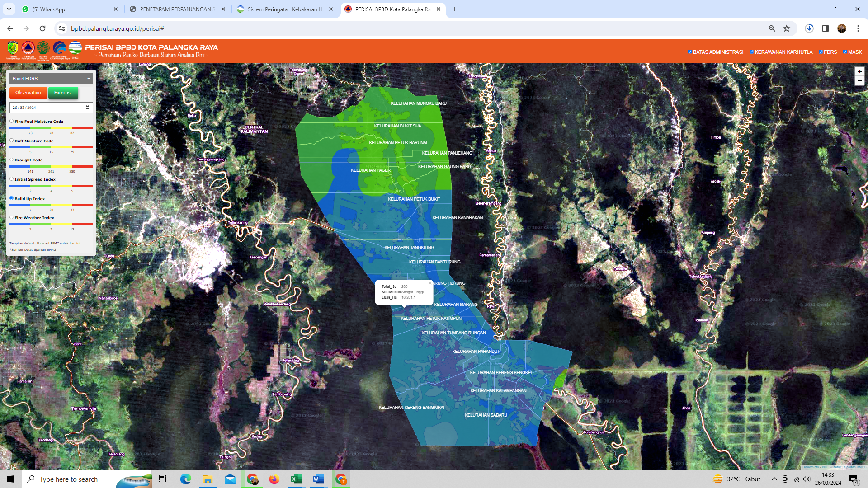Reload the current browser page

(42, 28)
